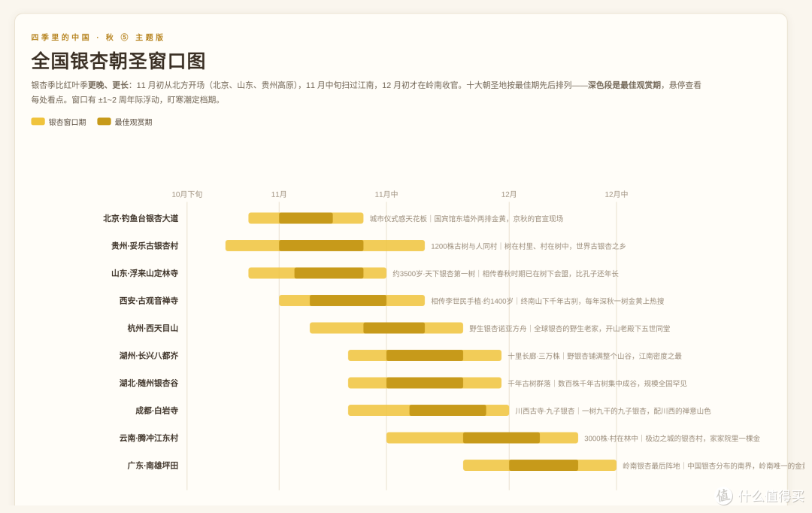
Task: Click the 银杏窗口期 legend label
Action: pos(68,123)
